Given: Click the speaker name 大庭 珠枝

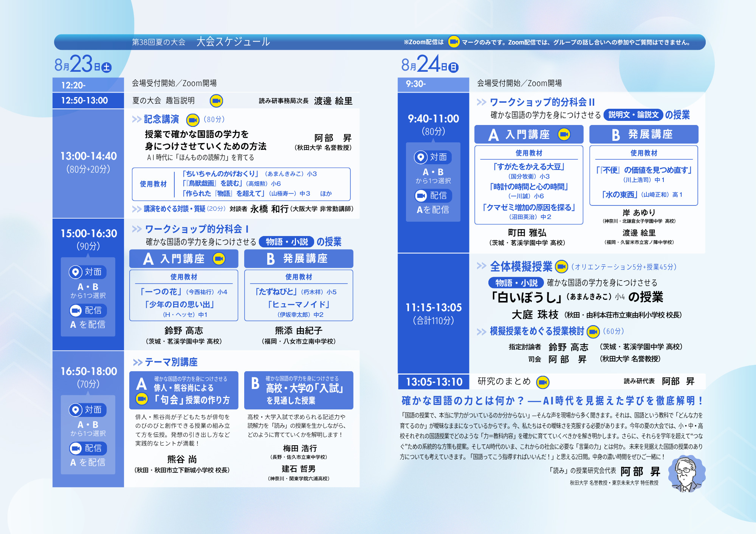Looking at the screenshot, I should coord(535,315).
